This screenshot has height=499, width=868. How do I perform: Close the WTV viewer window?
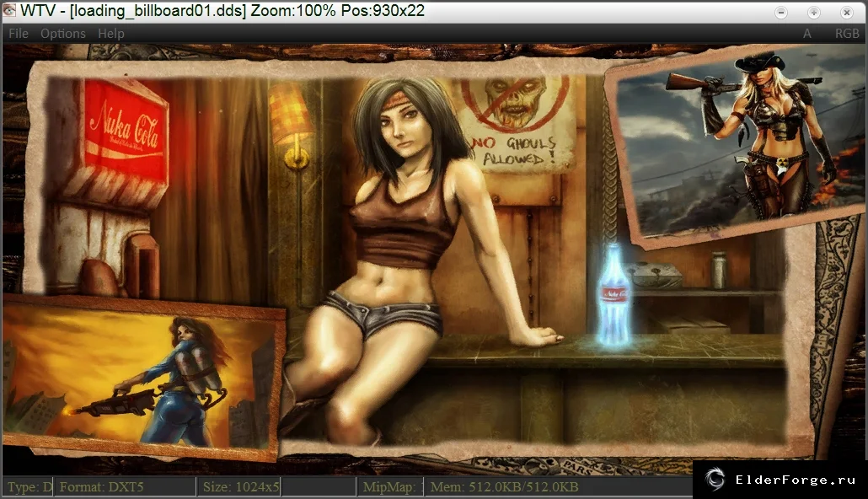pyautogui.click(x=846, y=12)
